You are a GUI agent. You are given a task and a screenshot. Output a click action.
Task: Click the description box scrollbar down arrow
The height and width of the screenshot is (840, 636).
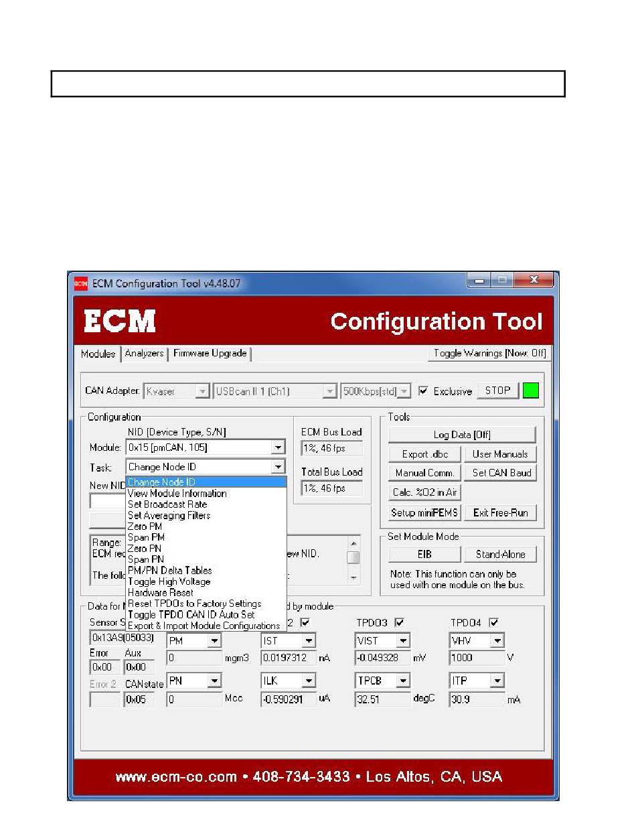354,577
